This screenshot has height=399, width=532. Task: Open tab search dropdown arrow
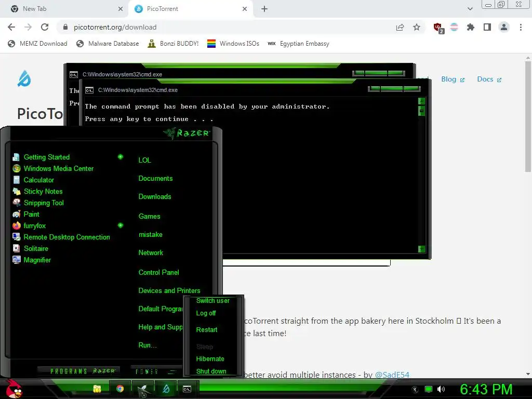point(470,9)
